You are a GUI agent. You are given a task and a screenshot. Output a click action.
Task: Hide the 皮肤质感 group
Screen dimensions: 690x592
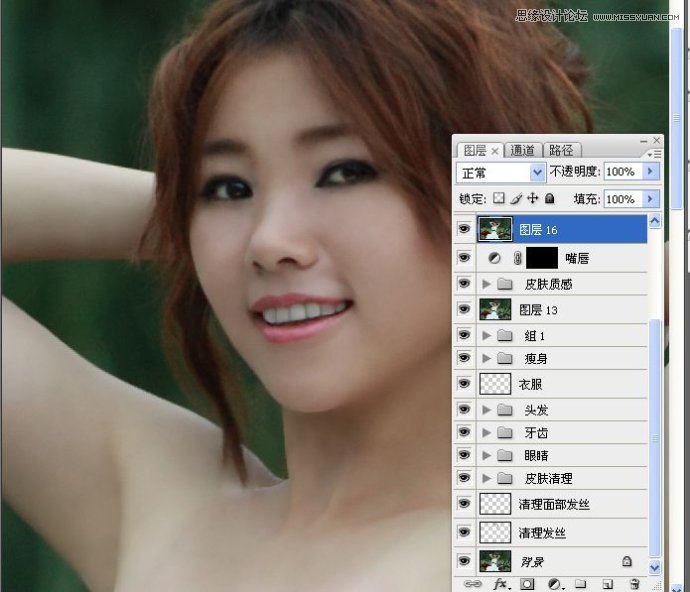tap(464, 283)
